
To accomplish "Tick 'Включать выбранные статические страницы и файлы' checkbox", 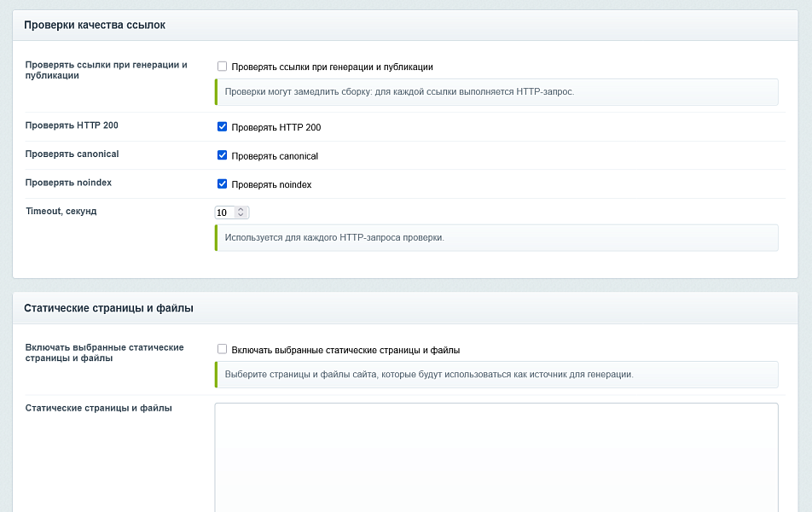I will 222,349.
